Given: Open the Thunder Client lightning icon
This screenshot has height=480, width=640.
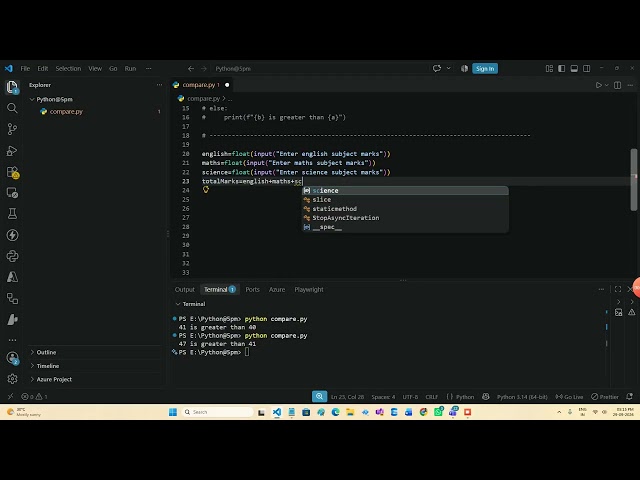Looking at the screenshot, I should click(12, 235).
